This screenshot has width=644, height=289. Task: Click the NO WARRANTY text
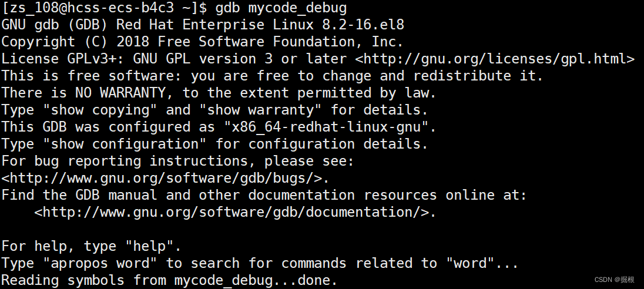pos(120,93)
